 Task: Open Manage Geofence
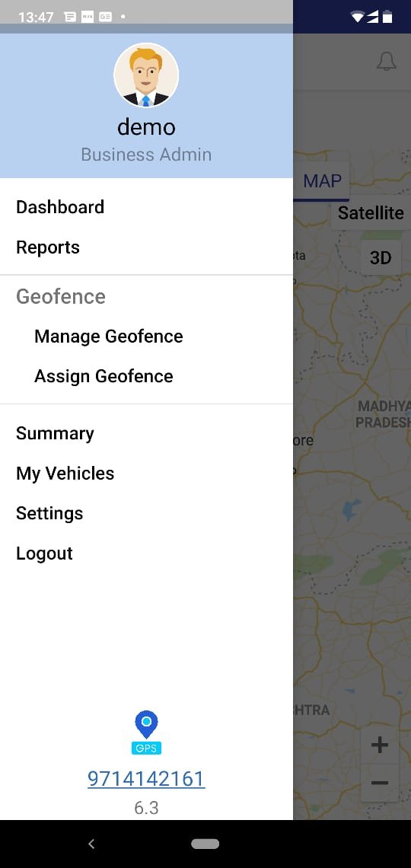[x=108, y=337]
